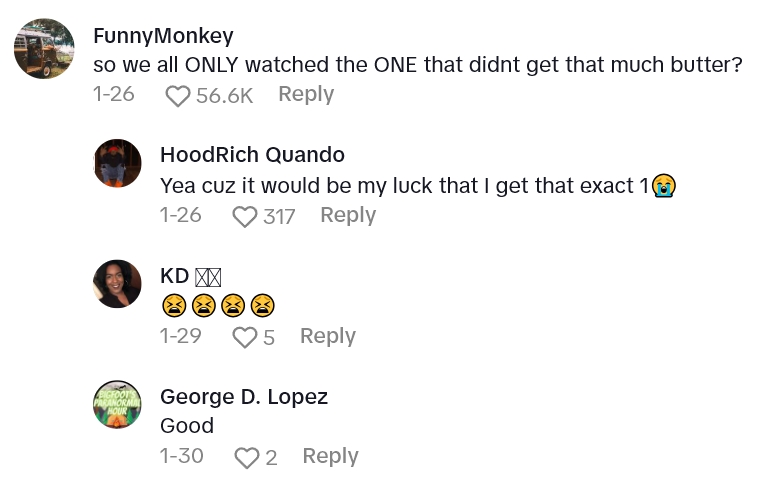764x483 pixels.
Task: Open the FunnyMonkey username link
Action: (163, 36)
